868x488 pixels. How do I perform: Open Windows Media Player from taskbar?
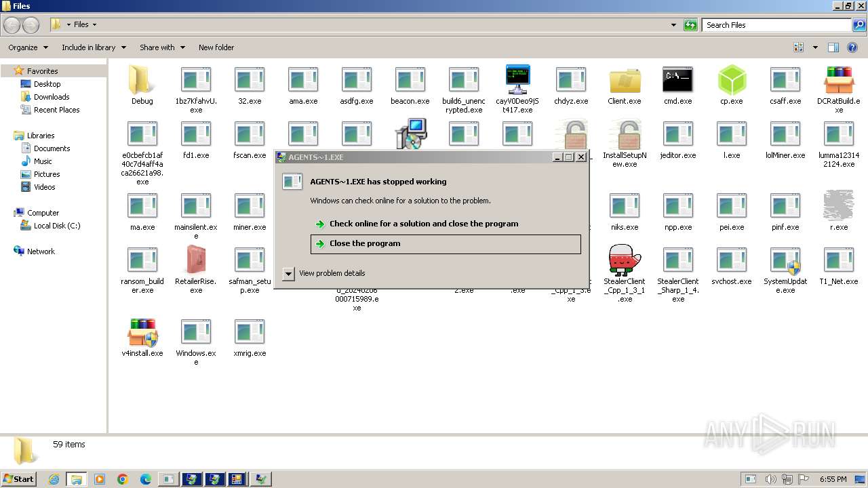click(100, 479)
